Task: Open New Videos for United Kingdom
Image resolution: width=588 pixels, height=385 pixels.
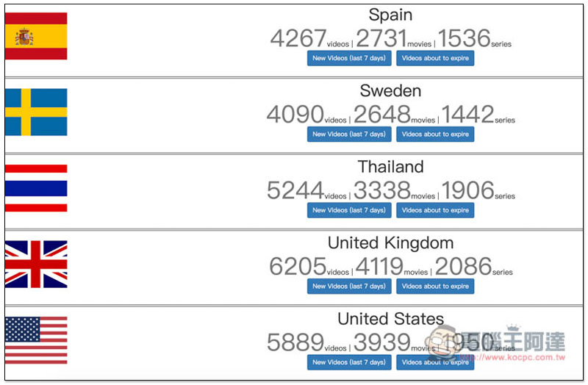Action: pos(349,287)
